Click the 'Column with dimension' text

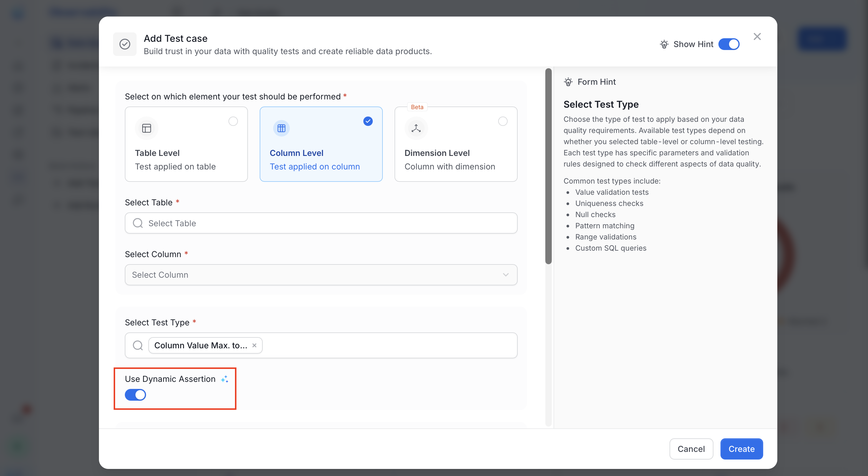tap(450, 167)
